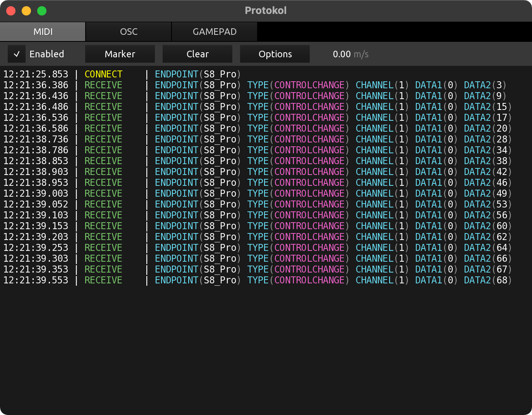Switch to the GAMEPAD tab
The image size is (532, 415).
214,31
